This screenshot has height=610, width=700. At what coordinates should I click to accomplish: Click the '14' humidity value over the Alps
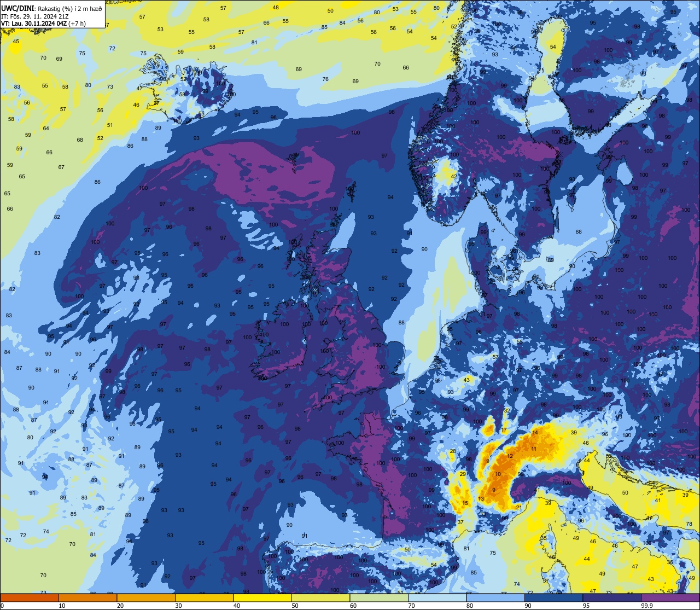(535, 432)
